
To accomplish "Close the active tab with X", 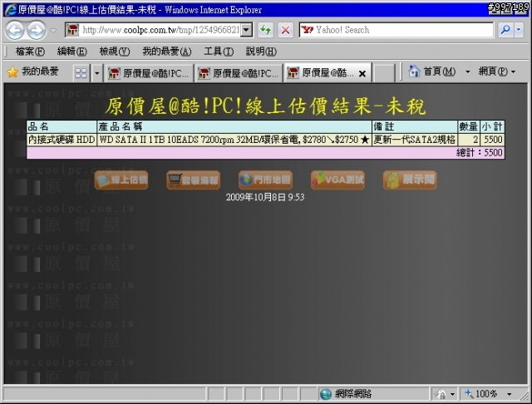I will (x=362, y=74).
